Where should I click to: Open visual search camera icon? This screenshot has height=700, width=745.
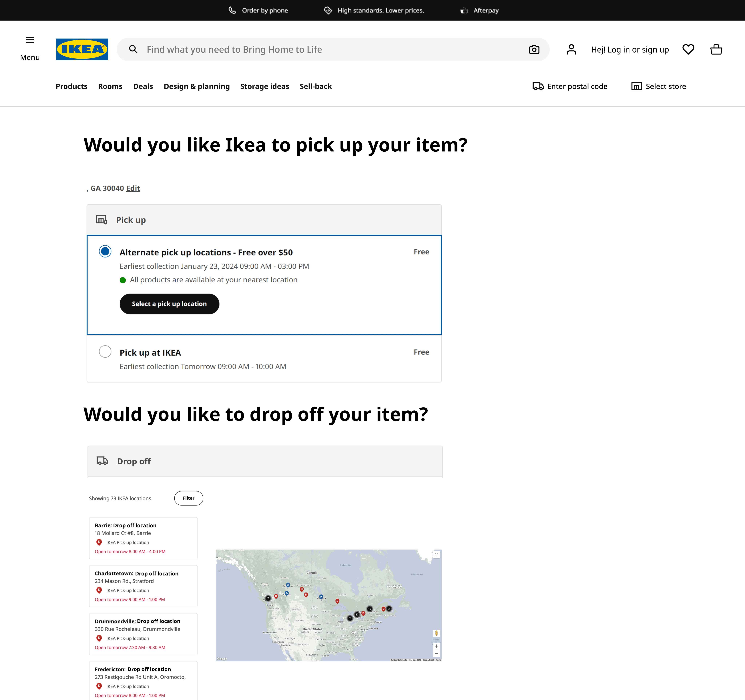coord(534,49)
